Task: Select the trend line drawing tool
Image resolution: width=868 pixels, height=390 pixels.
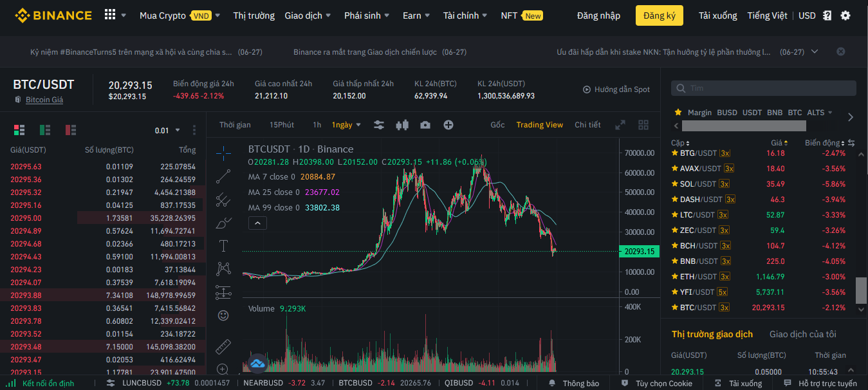Action: 223,176
